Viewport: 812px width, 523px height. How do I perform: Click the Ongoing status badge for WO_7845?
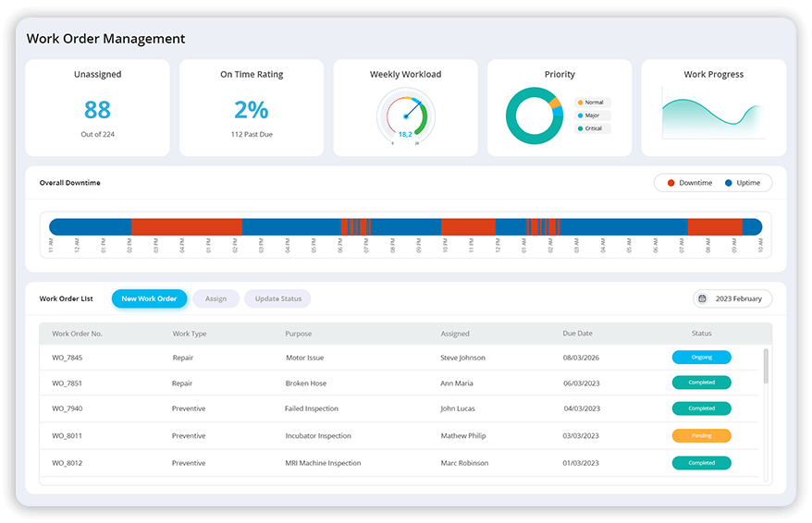coord(701,358)
